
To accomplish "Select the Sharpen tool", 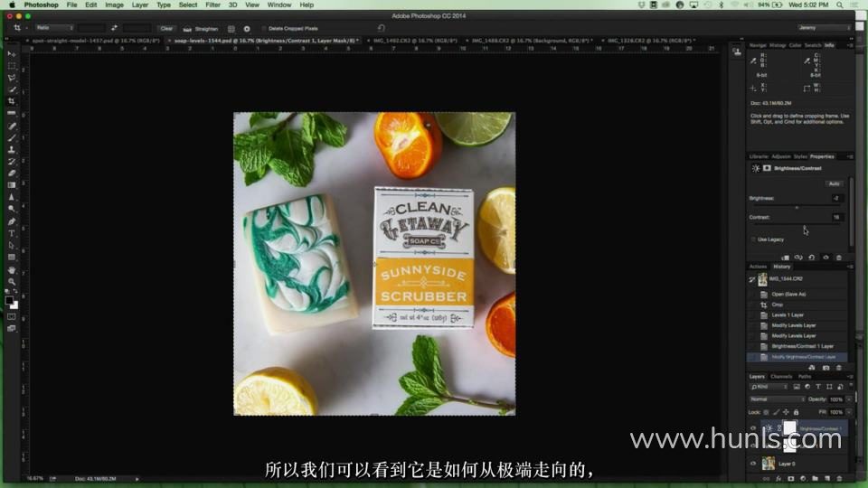I will (x=12, y=197).
